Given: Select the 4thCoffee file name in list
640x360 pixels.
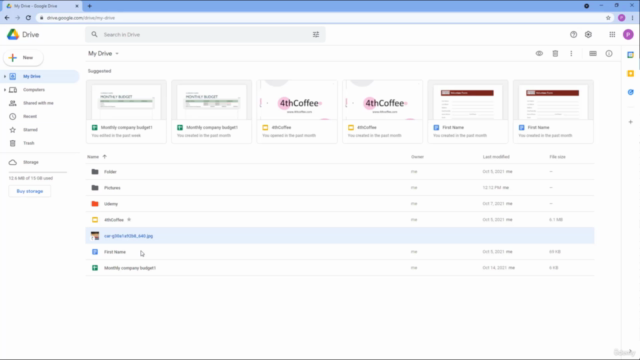Looking at the screenshot, I should 114,220.
